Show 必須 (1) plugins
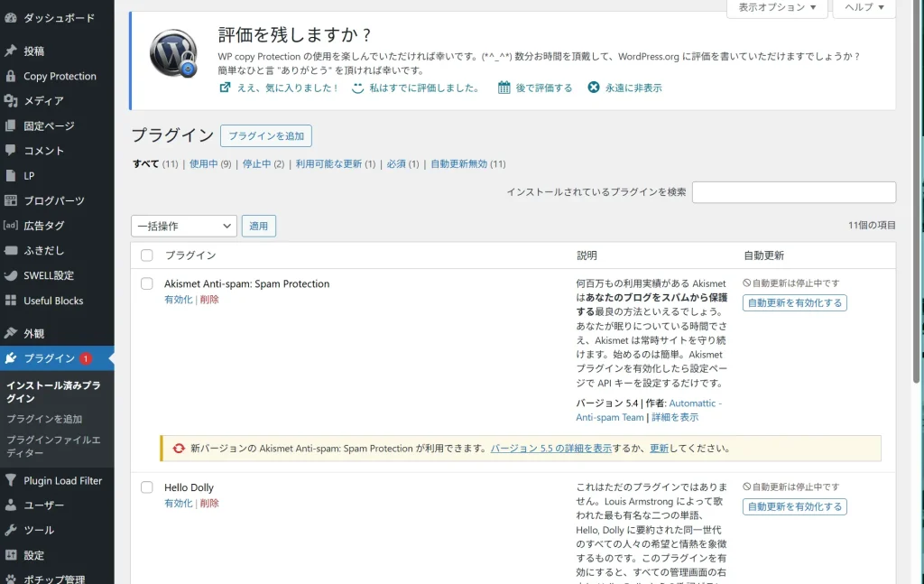Image resolution: width=924 pixels, height=584 pixels. pos(402,163)
